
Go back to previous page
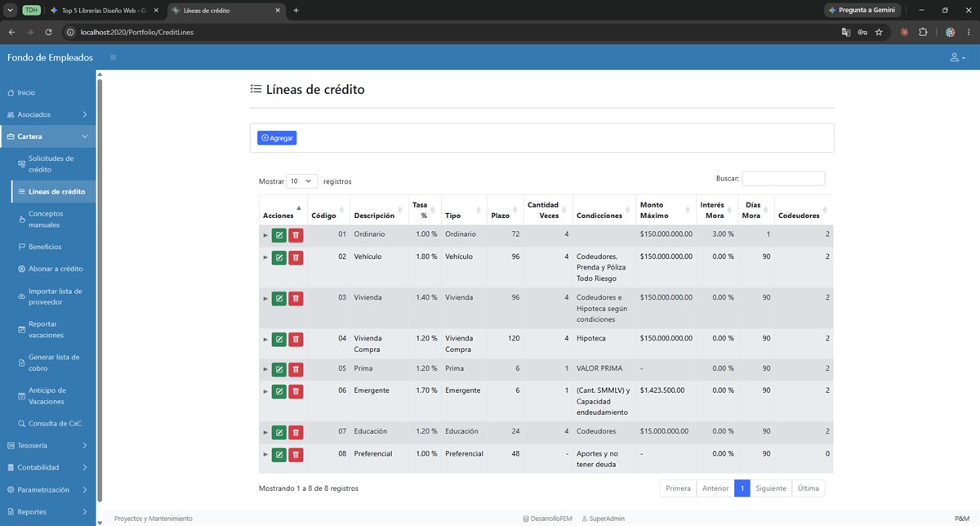click(11, 32)
